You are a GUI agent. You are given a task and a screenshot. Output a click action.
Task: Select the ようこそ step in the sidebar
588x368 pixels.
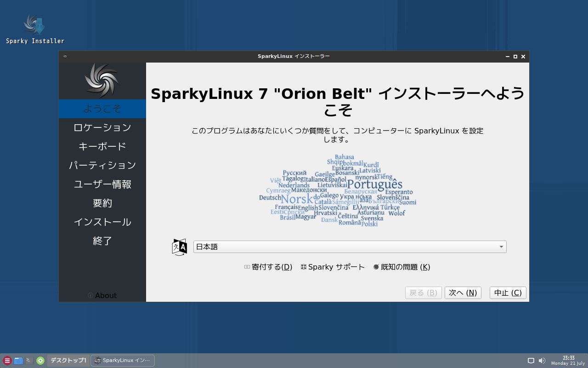click(102, 109)
